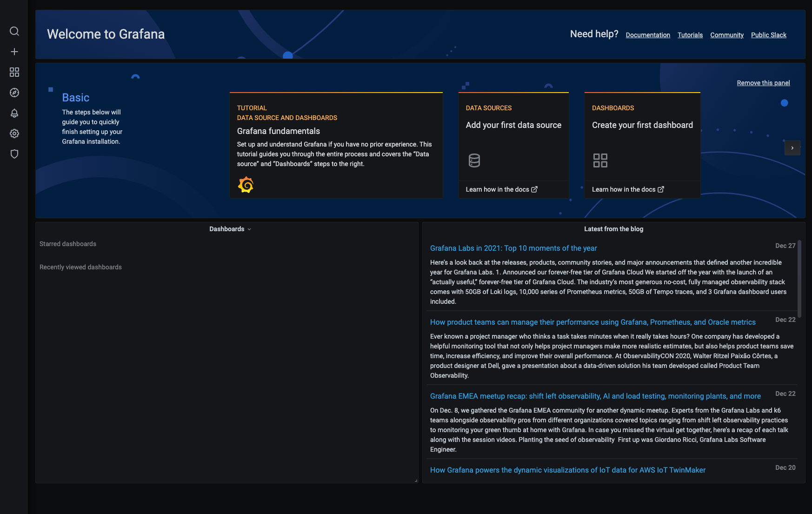Screen dimensions: 812x514
Task: Open Learn how in the docs for data sources
Action: [501, 189]
